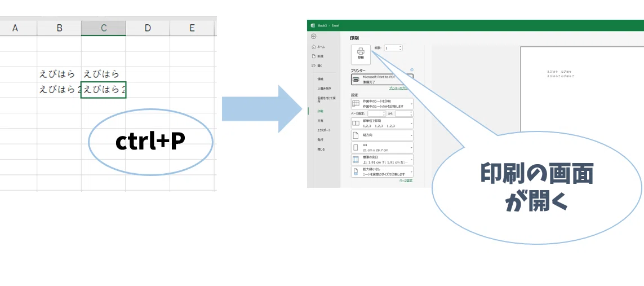Click the end page field after から

pos(404,113)
